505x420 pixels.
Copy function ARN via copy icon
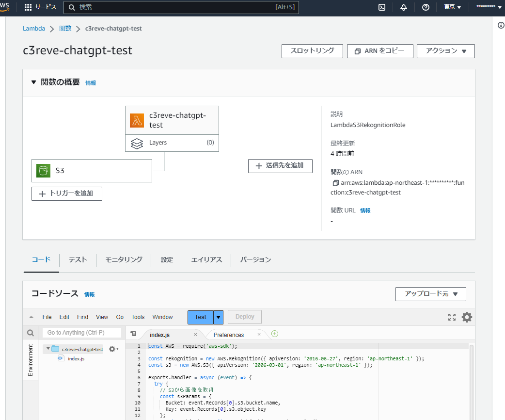(335, 183)
